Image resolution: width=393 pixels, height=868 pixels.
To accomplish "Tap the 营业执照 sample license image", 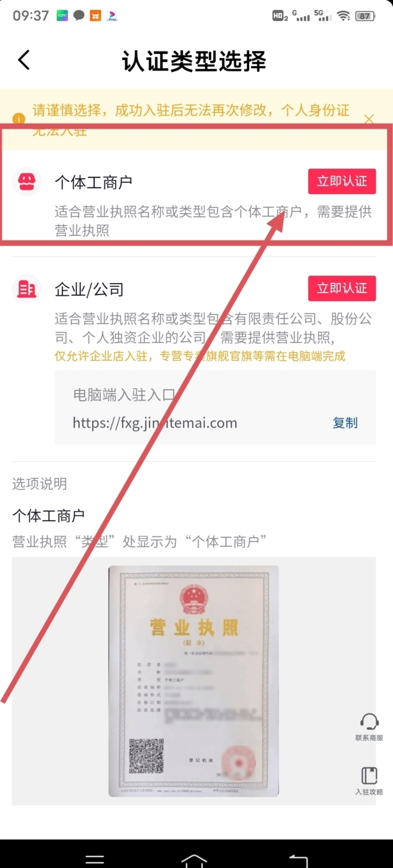I will (193, 682).
